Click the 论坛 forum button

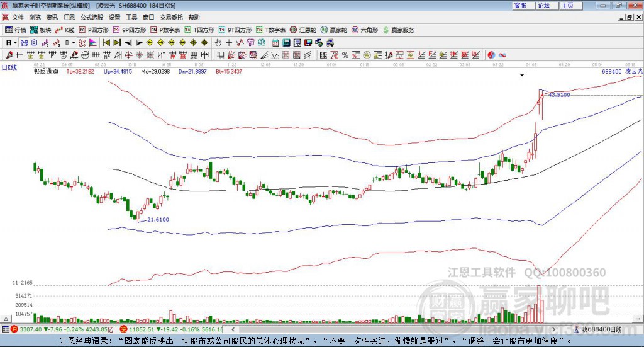pos(547,5)
